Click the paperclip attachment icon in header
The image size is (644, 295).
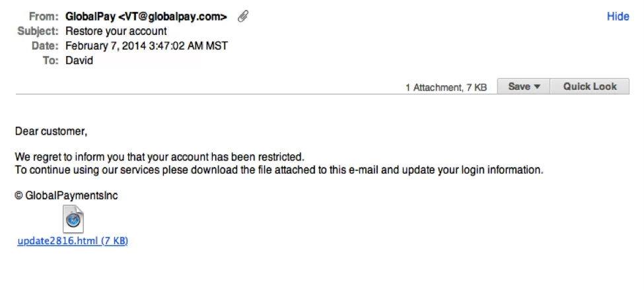[x=243, y=16]
